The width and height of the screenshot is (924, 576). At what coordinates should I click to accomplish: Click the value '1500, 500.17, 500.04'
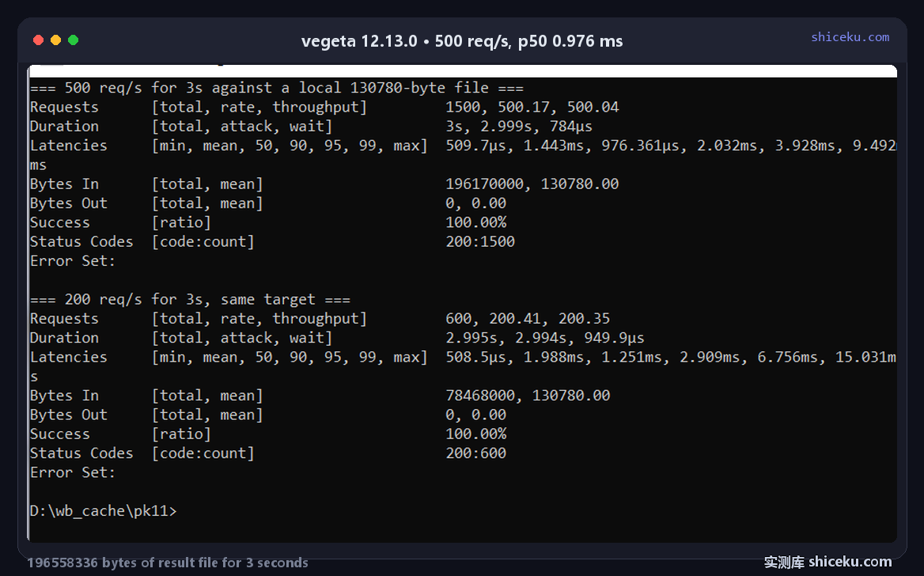click(x=532, y=108)
